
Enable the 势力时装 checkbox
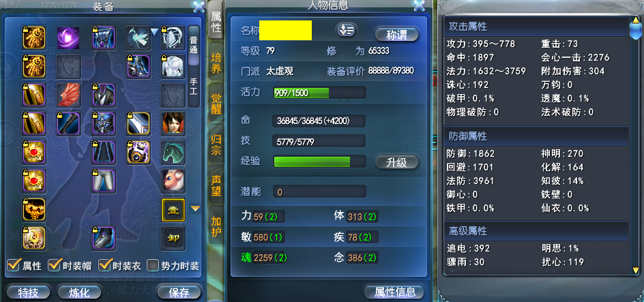point(153,265)
